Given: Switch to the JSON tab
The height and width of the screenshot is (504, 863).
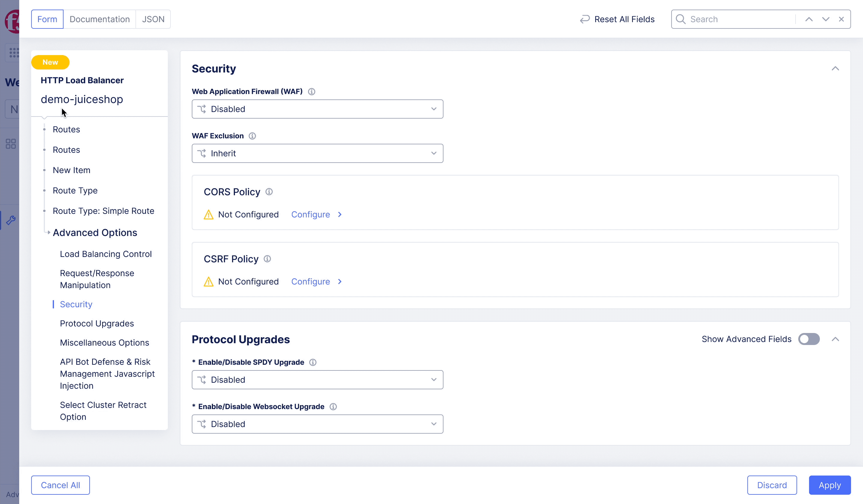Looking at the screenshot, I should [x=153, y=19].
